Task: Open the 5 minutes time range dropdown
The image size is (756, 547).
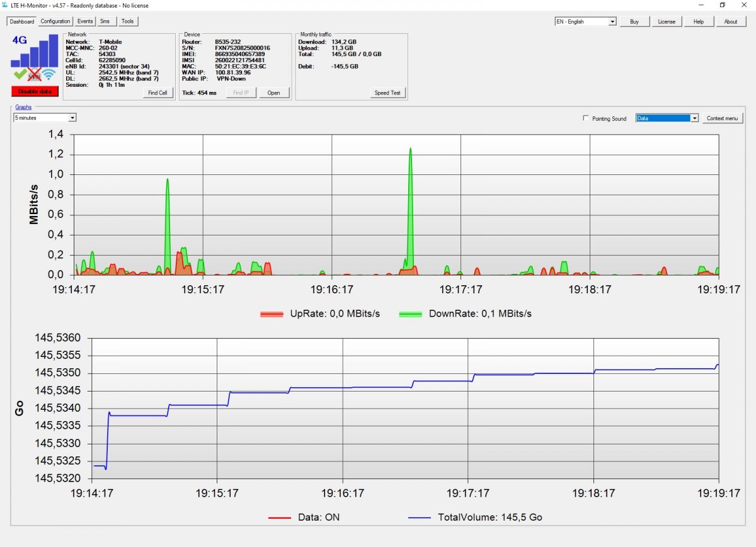Action: (x=45, y=118)
